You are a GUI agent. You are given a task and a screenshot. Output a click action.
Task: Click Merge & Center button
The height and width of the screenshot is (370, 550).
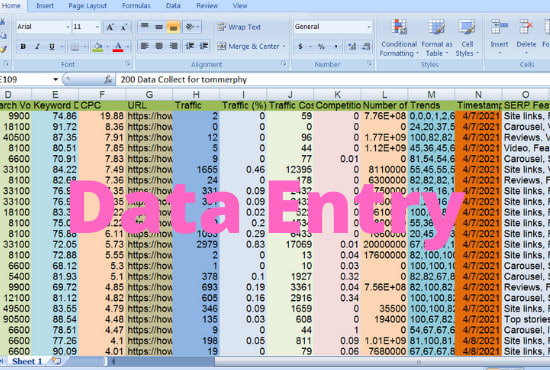point(248,46)
